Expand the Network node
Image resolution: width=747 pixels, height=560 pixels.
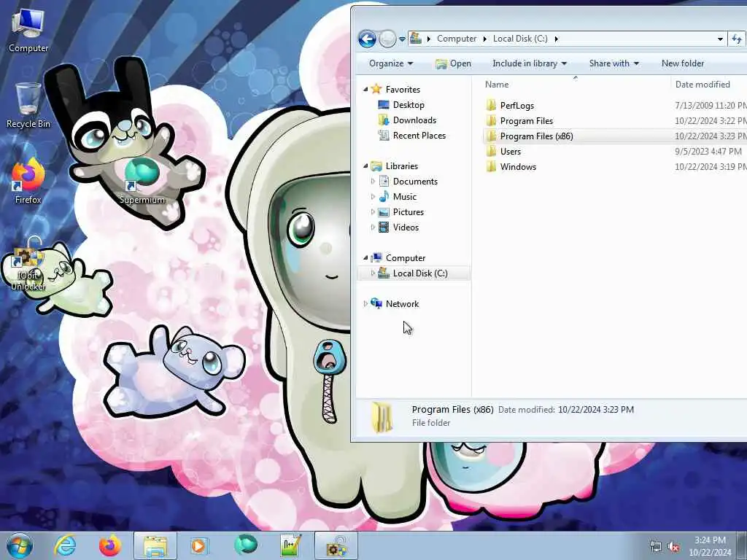[x=365, y=304]
